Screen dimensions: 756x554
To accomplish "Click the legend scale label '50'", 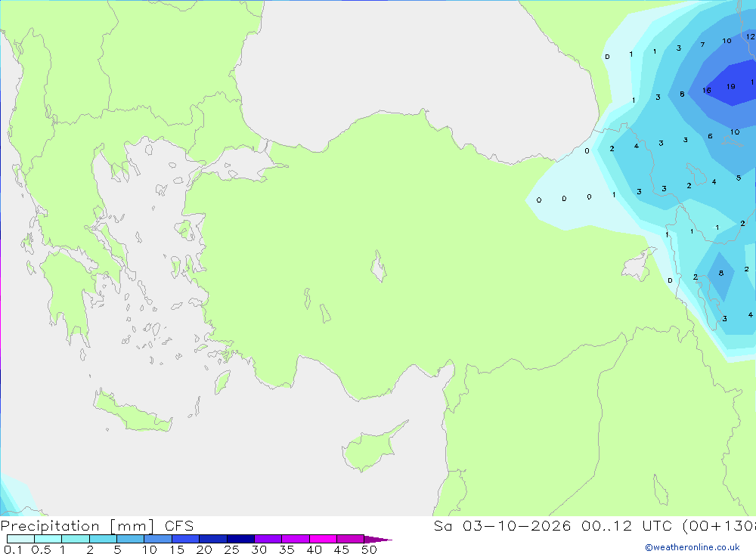I will click(x=370, y=549).
